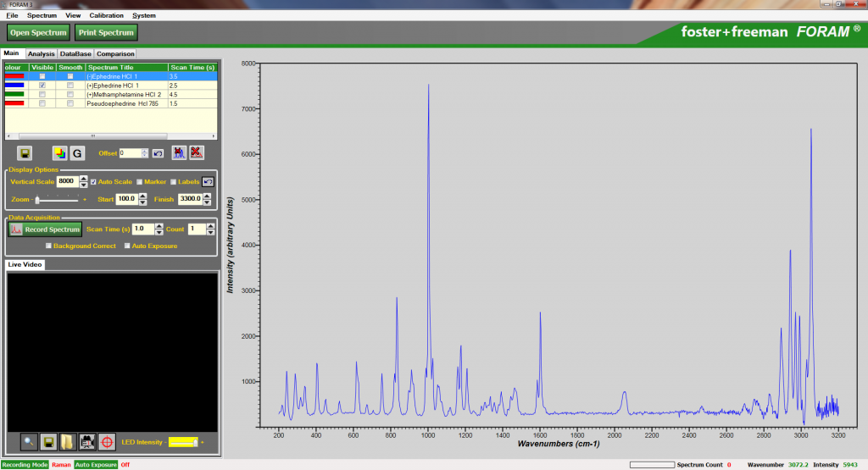Reset offset with the undo arrow icon
This screenshot has height=470, width=868.
point(158,153)
